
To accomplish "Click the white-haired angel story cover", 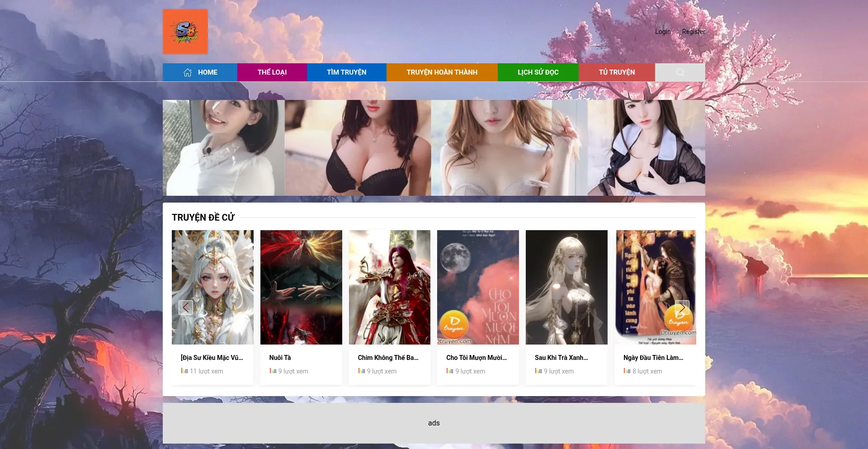I will 212,287.
